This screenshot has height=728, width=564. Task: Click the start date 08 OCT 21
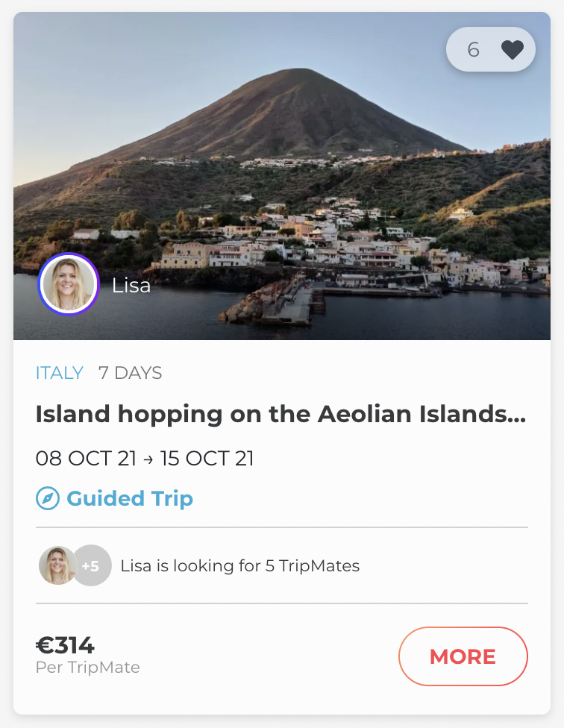(x=86, y=458)
